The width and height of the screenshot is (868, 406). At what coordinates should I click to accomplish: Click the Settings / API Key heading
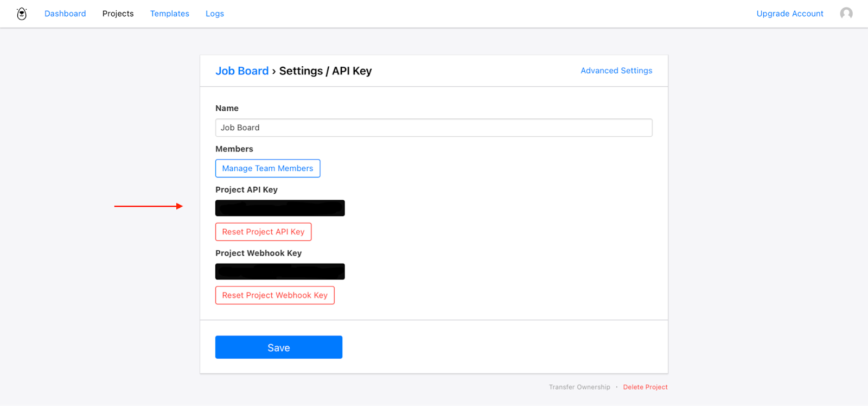coord(325,71)
